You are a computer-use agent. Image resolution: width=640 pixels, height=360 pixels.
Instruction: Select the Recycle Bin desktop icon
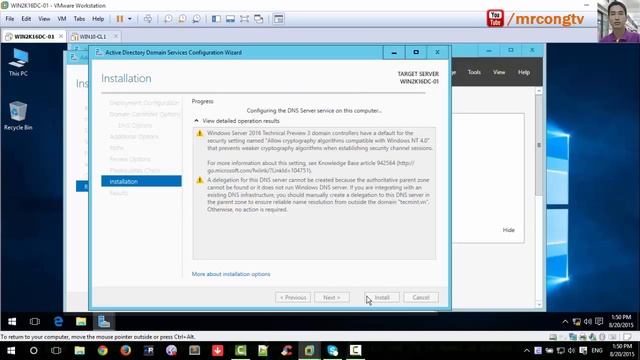coord(18,116)
